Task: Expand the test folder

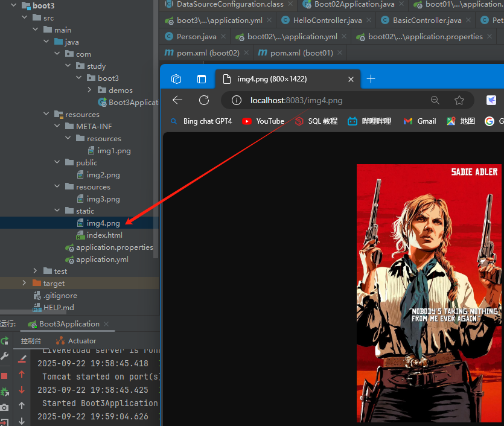Action: coord(36,271)
